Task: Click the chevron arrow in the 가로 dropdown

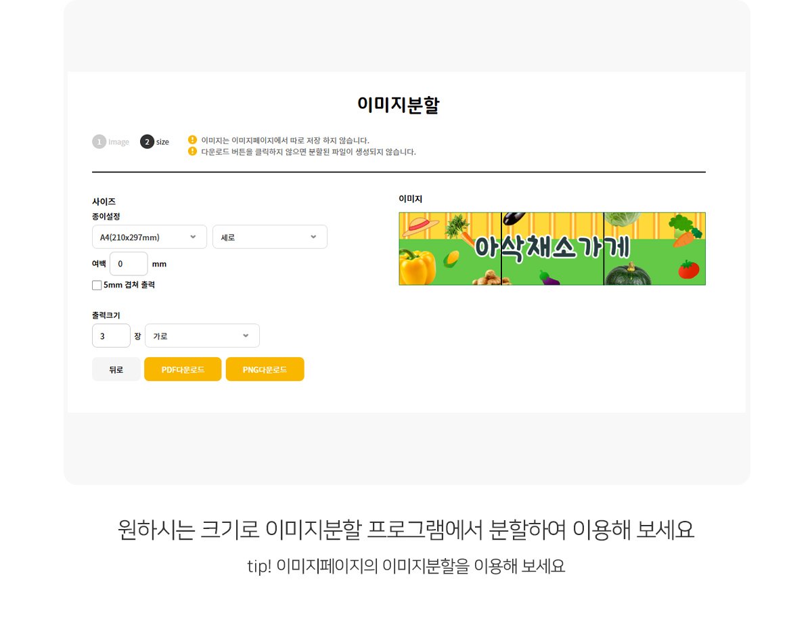Action: [x=246, y=336]
